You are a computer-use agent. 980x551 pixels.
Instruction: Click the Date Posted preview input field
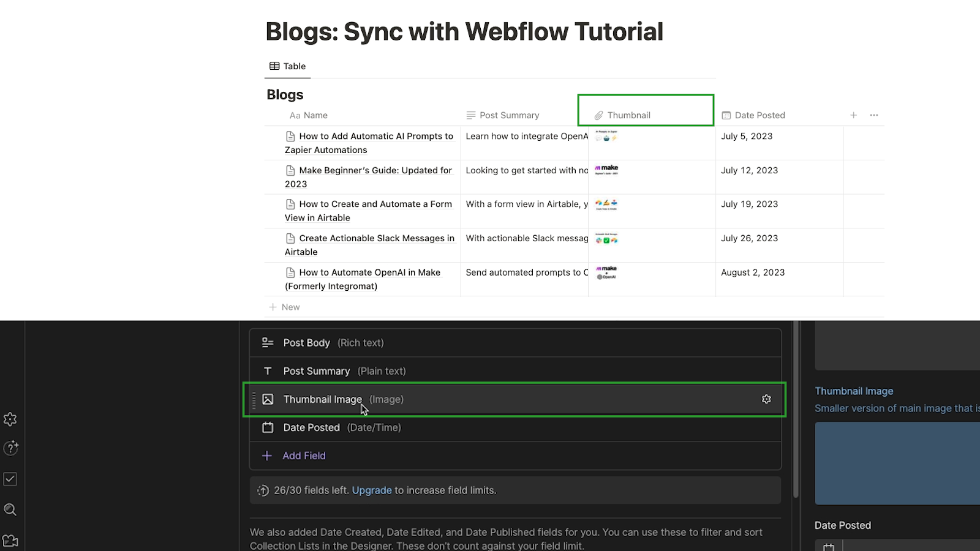pos(897,545)
